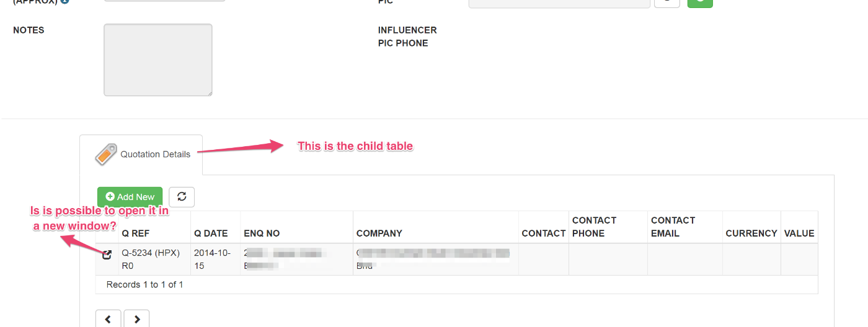Sort table by Q DATE column

click(x=211, y=233)
